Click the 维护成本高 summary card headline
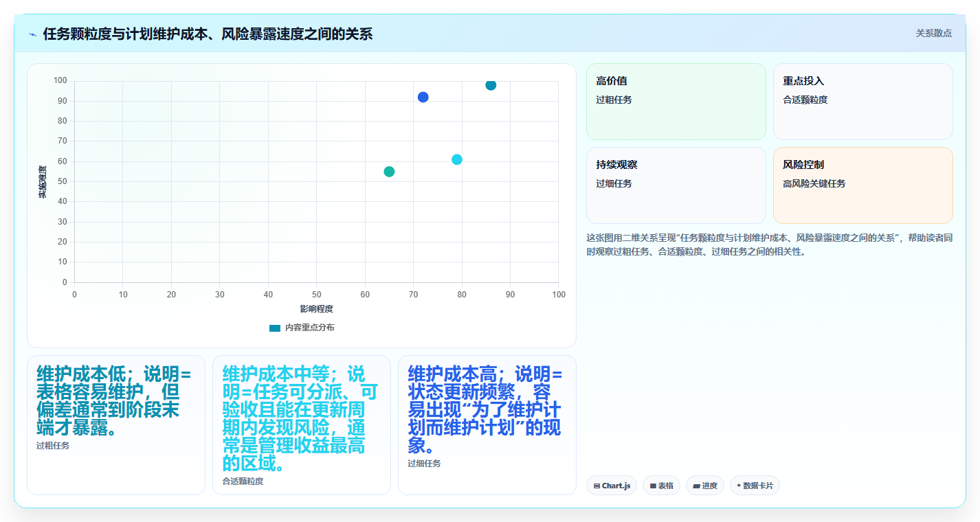Viewport: 980px width, 522px height. pyautogui.click(x=485, y=409)
